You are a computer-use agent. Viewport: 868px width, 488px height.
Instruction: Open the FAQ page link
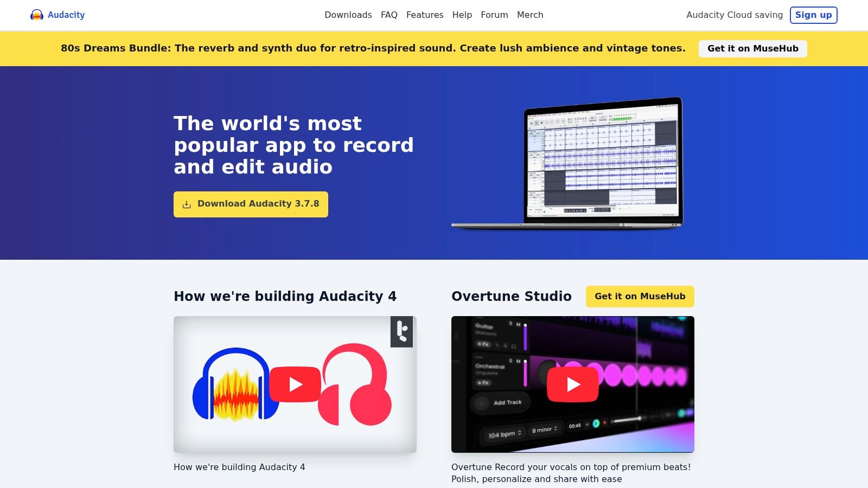coord(389,15)
